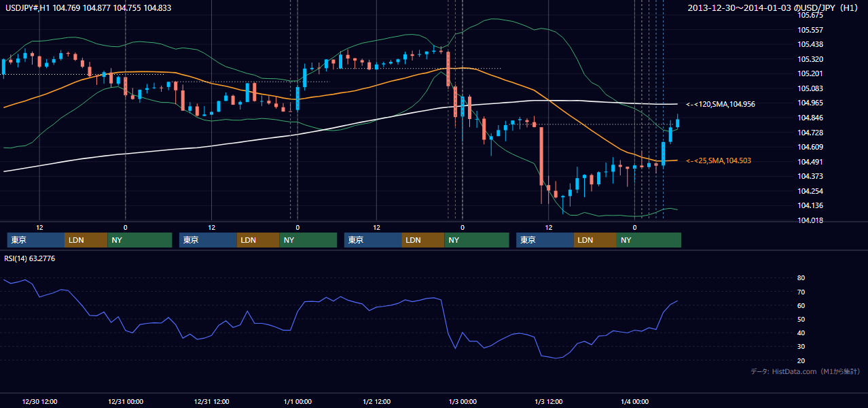The height and width of the screenshot is (408, 868).
Task: Click price axis value 104.728
Action: pos(810,132)
